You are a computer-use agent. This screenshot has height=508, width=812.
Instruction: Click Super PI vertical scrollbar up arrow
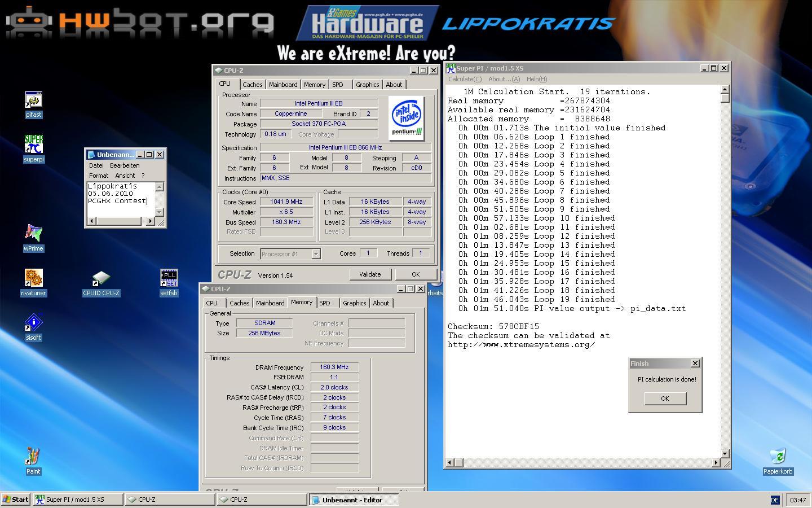coord(725,89)
